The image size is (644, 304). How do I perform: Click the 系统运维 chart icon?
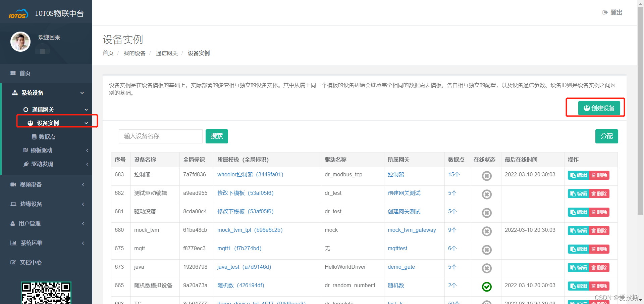coord(13,243)
